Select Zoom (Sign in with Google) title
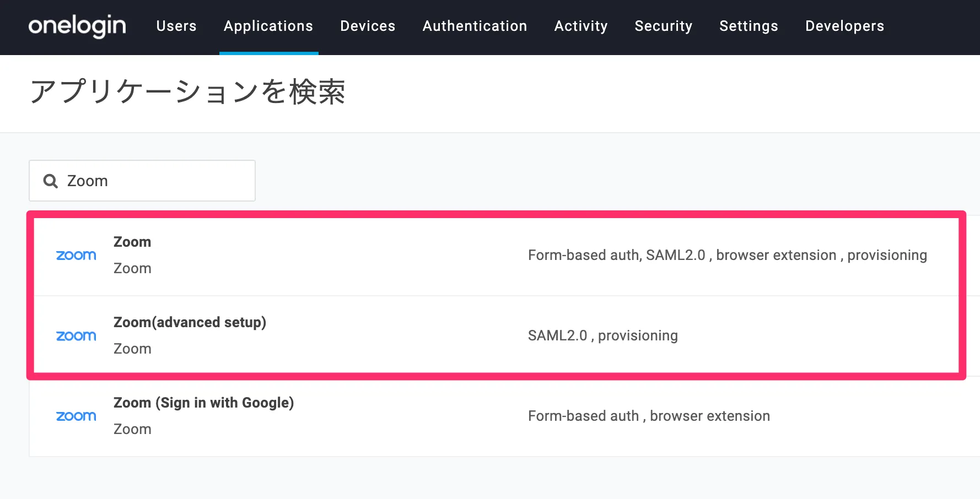The image size is (980, 499). coord(203,403)
